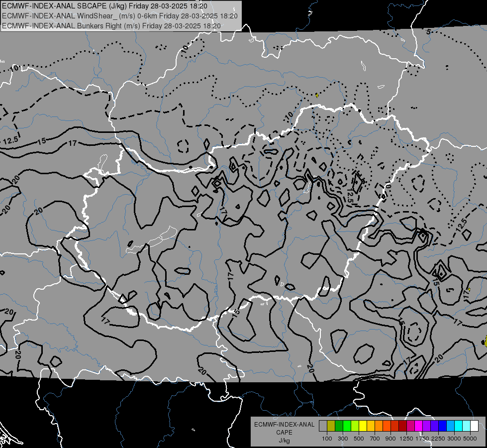Select the olive swatch in CAPE legend
The height and width of the screenshot is (448, 487).
coord(331,426)
